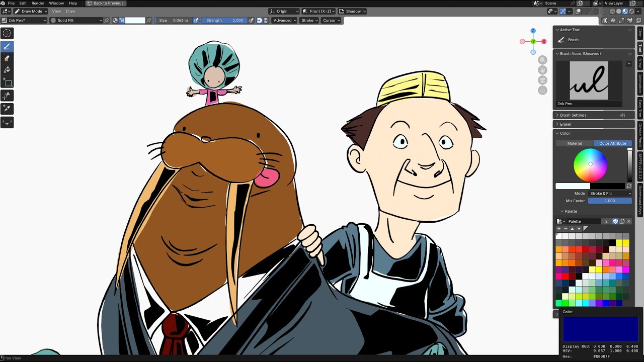
Task: Click the Palette name field
Action: pyautogui.click(x=585, y=221)
